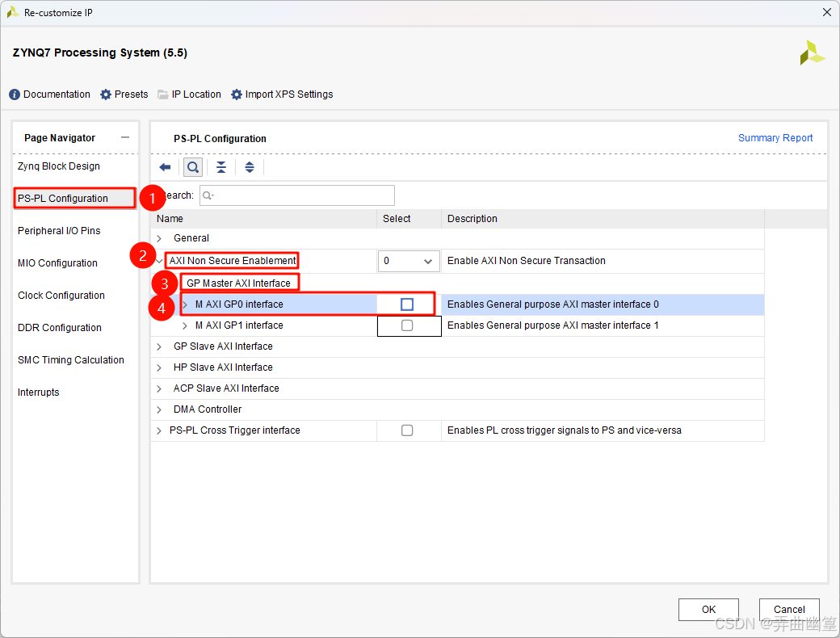Check the PS-PL Cross Trigger interface box
Image resolution: width=840 pixels, height=638 pixels.
pyautogui.click(x=407, y=430)
